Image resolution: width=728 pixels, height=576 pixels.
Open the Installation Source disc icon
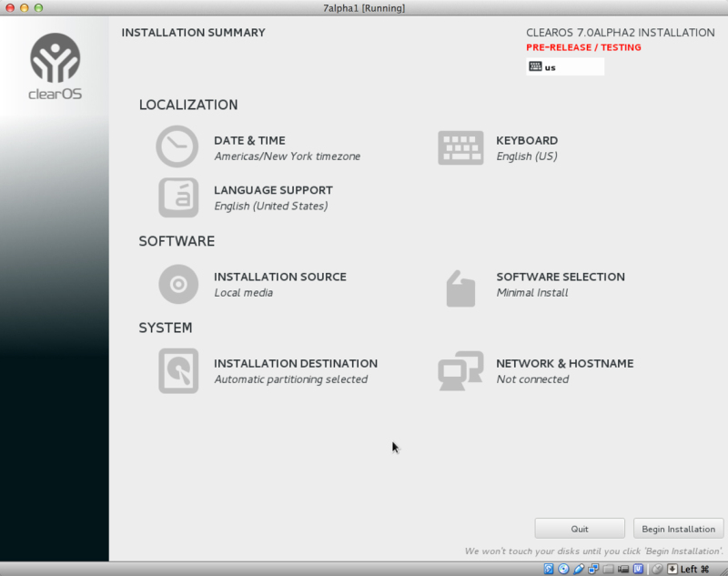click(x=178, y=284)
